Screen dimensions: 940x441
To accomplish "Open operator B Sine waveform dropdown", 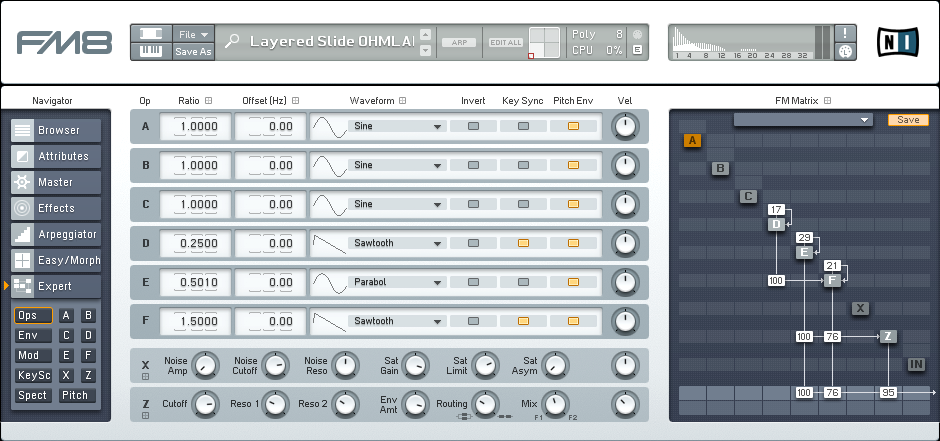I will pos(397,165).
